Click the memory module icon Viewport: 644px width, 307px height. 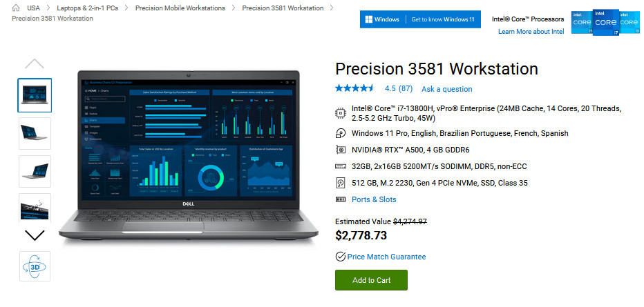coord(340,166)
